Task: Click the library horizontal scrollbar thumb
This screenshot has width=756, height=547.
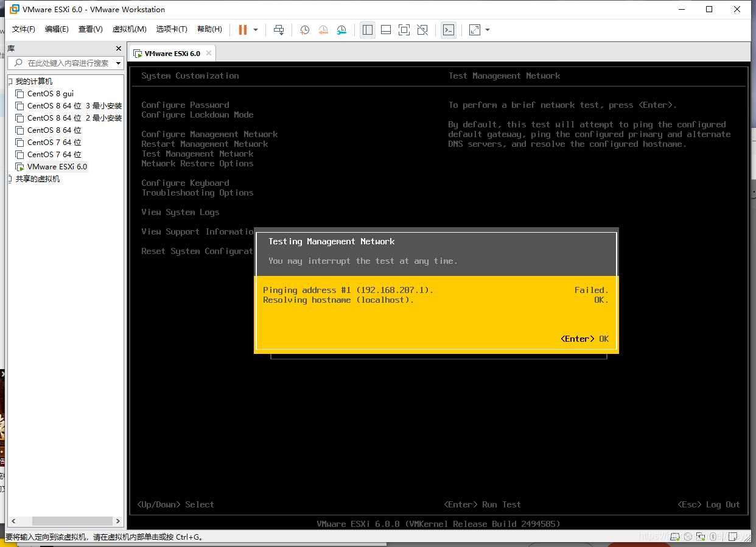Action: pyautogui.click(x=72, y=521)
